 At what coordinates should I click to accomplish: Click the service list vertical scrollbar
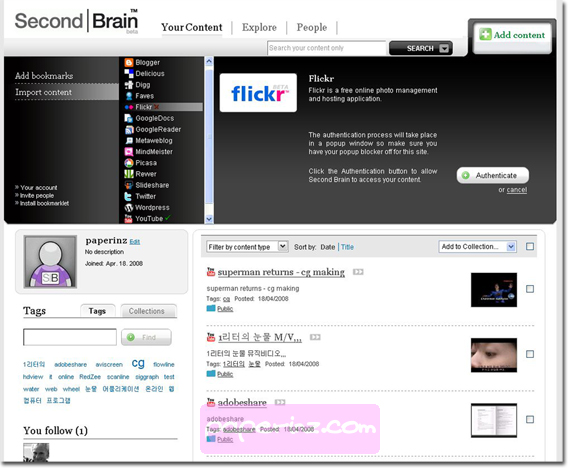click(x=209, y=140)
